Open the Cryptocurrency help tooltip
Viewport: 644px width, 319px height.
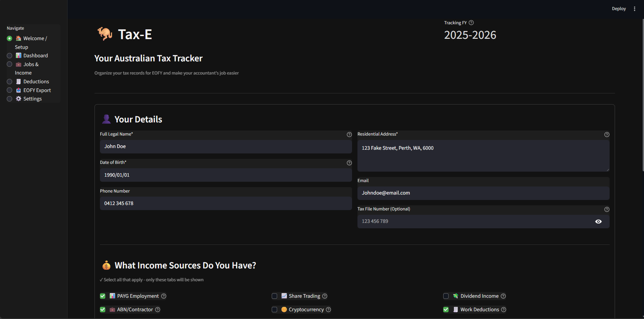(x=329, y=310)
